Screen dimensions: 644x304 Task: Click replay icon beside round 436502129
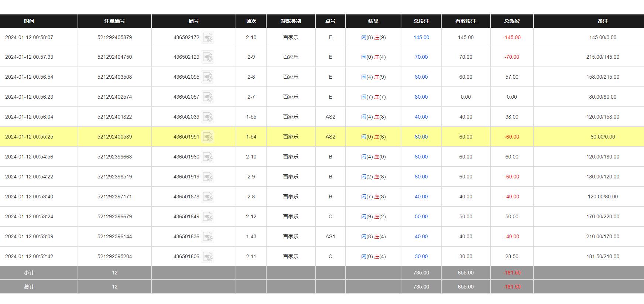(x=208, y=57)
